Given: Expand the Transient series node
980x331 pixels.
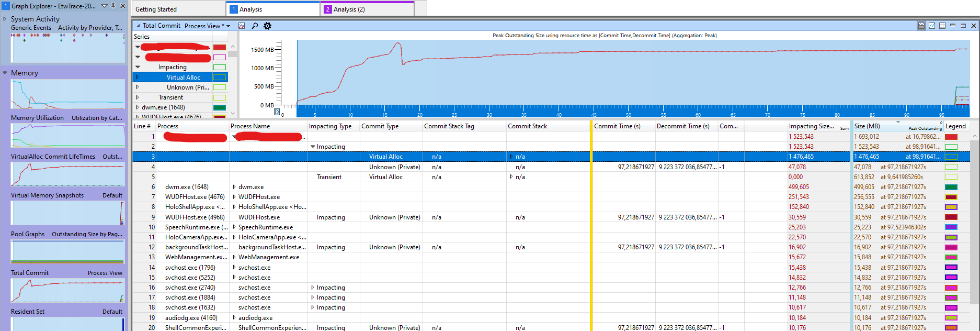Looking at the screenshot, I should 138,97.
